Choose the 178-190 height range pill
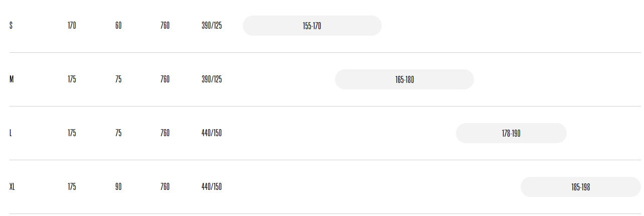 511,133
